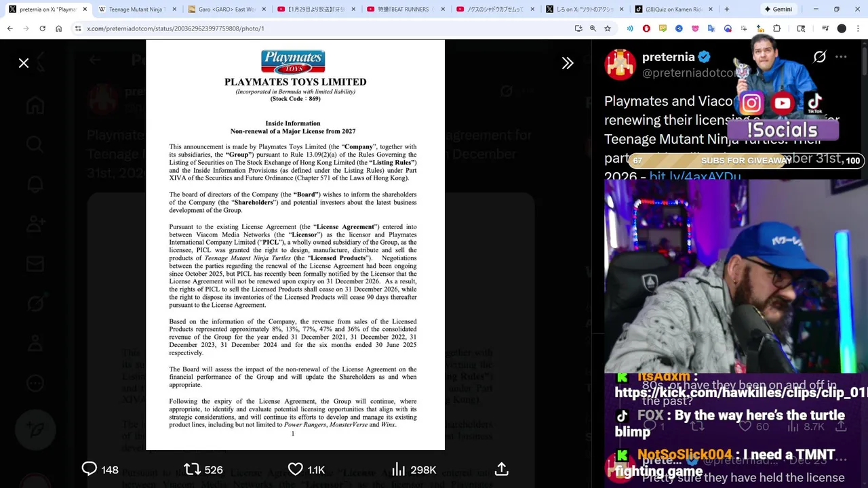This screenshot has height=488, width=868.
Task: Open the Playmates Toys announcement image
Action: coord(295,245)
